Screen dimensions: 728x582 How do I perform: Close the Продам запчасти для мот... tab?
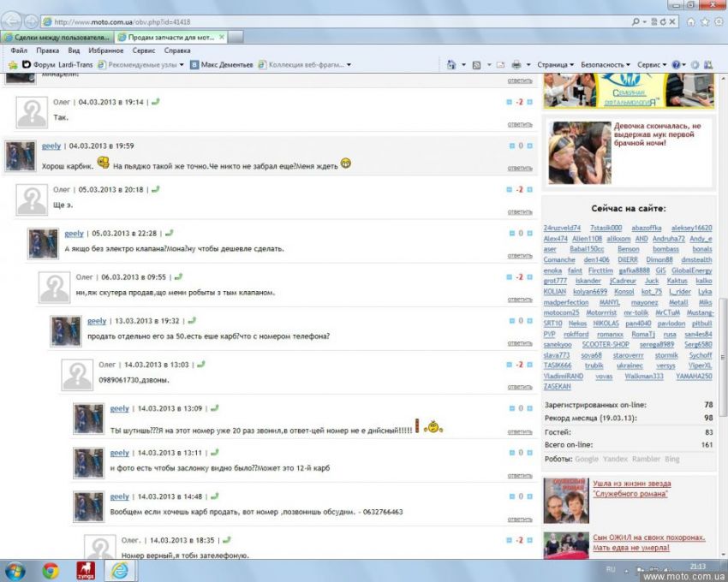click(x=222, y=37)
